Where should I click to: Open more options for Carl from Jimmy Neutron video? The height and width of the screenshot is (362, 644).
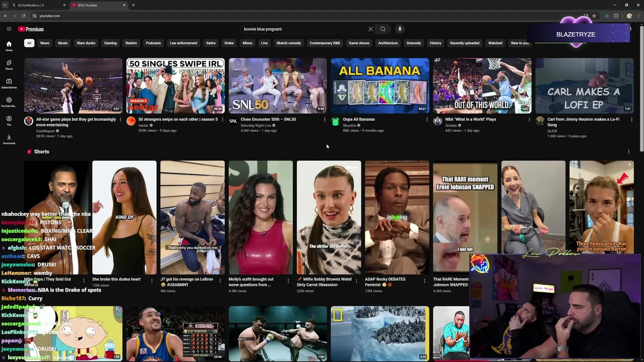pos(631,120)
